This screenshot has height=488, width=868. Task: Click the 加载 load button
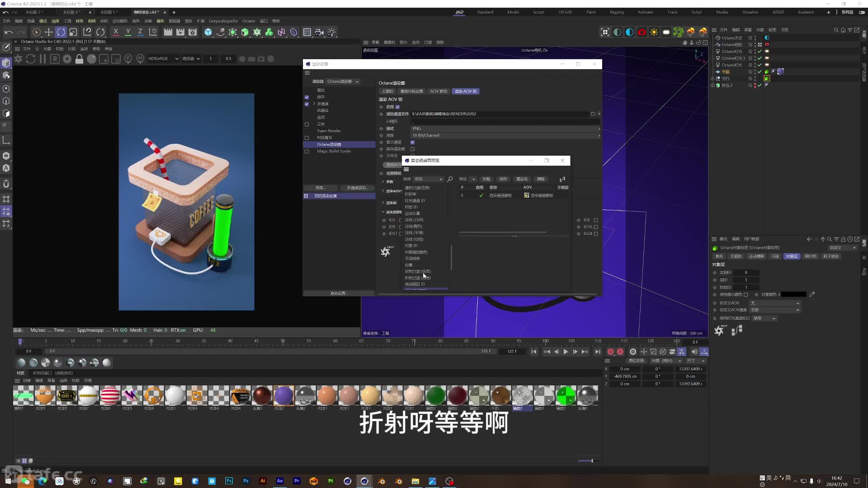coord(486,179)
